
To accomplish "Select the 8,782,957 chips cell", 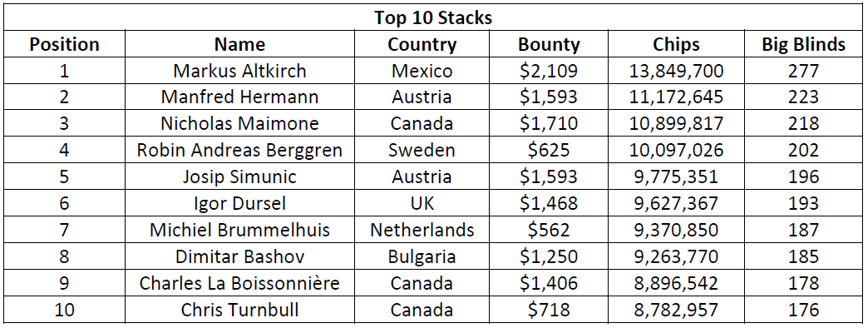I will [676, 310].
